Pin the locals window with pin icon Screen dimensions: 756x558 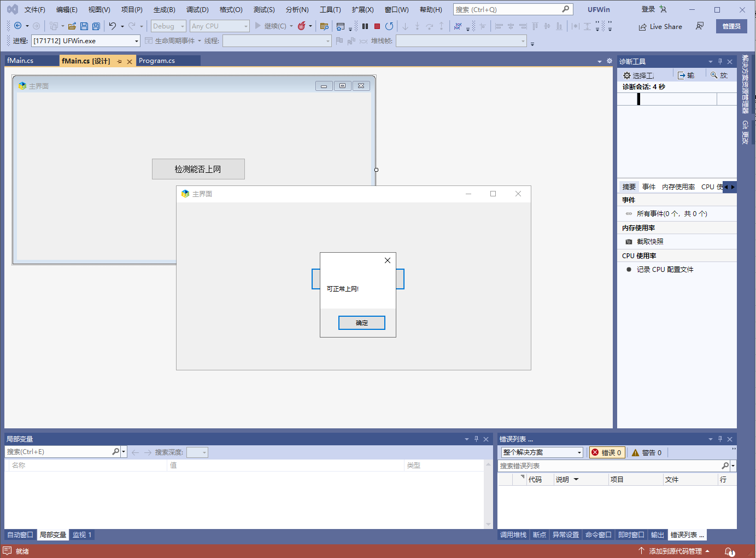tap(476, 439)
